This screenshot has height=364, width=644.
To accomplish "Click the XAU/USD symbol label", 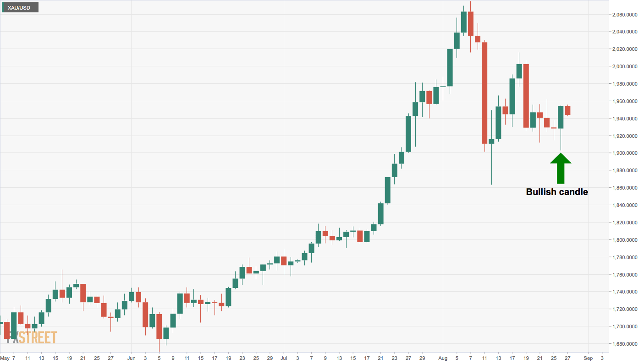I will click(x=19, y=8).
